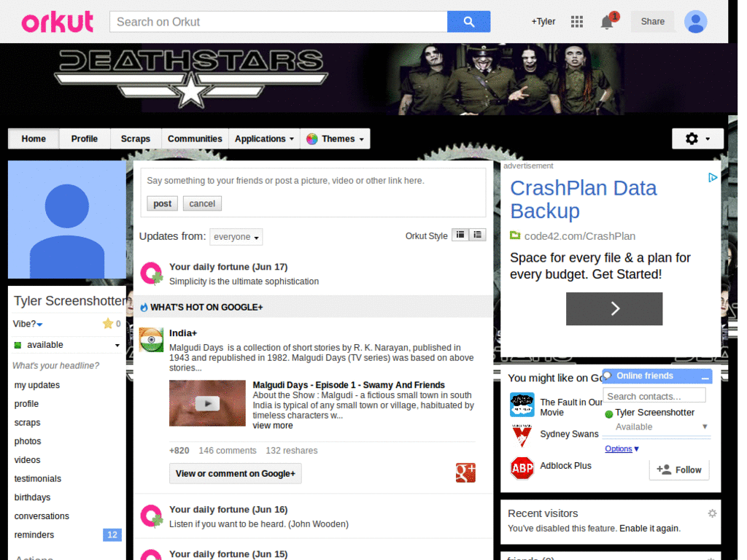
Task: Click the What's your headline? field
Action: tap(55, 366)
